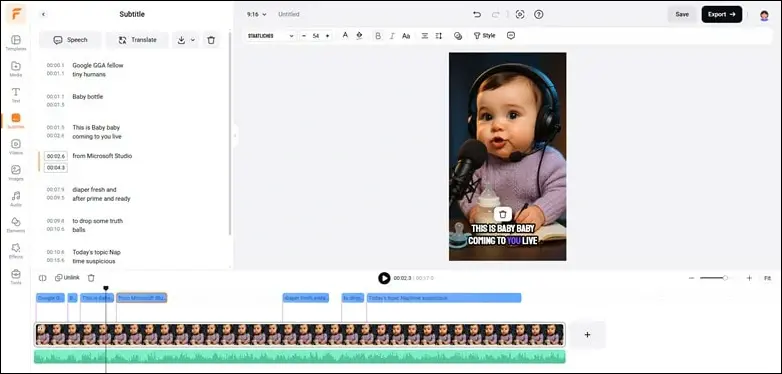Click the FlexClip logo at top left
This screenshot has height=374, width=782.
pyautogui.click(x=16, y=14)
